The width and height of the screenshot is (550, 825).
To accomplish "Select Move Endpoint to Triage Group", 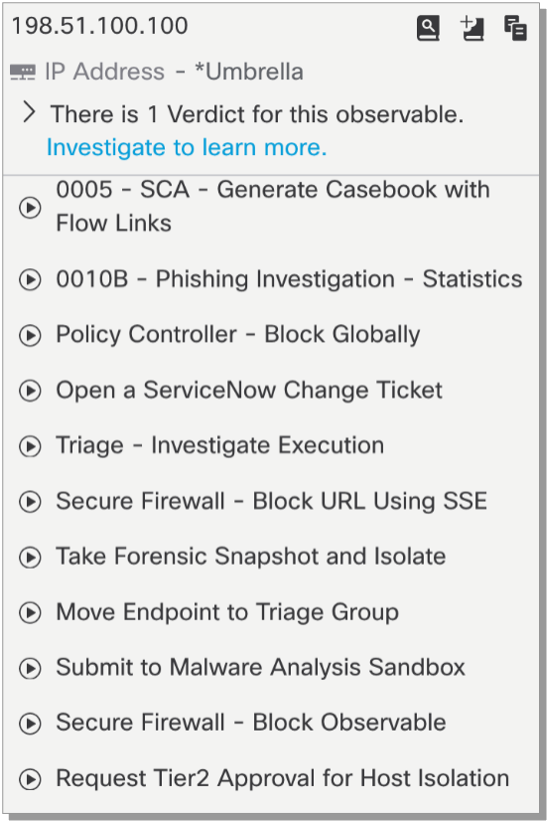I will pos(227,612).
